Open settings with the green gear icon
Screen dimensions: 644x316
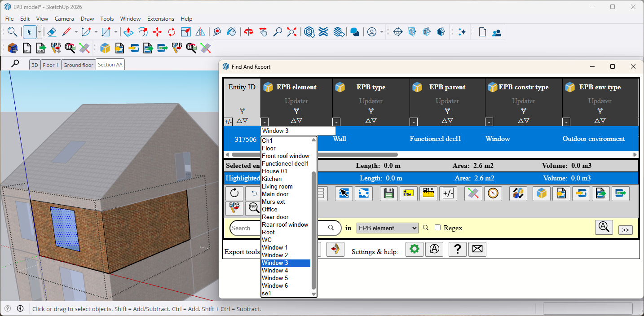(x=414, y=249)
